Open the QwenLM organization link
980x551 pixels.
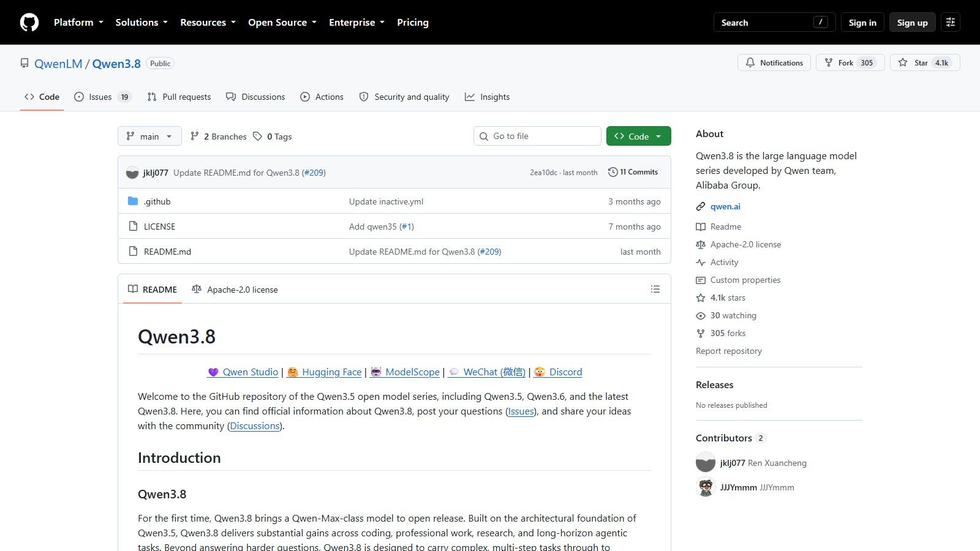click(58, 64)
